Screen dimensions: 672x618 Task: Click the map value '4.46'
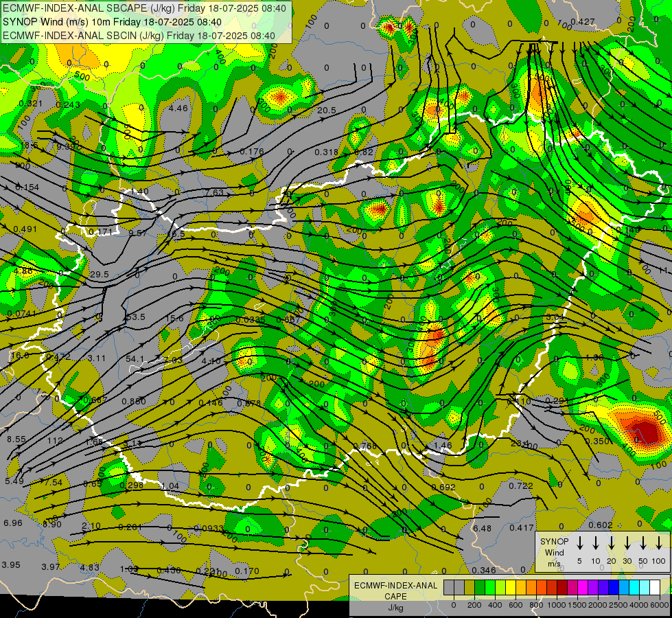pyautogui.click(x=178, y=108)
